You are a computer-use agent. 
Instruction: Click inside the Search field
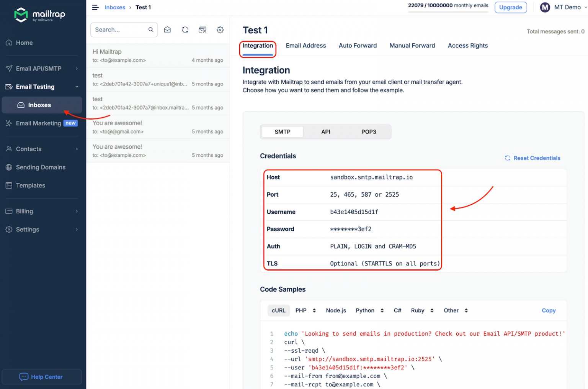[119, 30]
